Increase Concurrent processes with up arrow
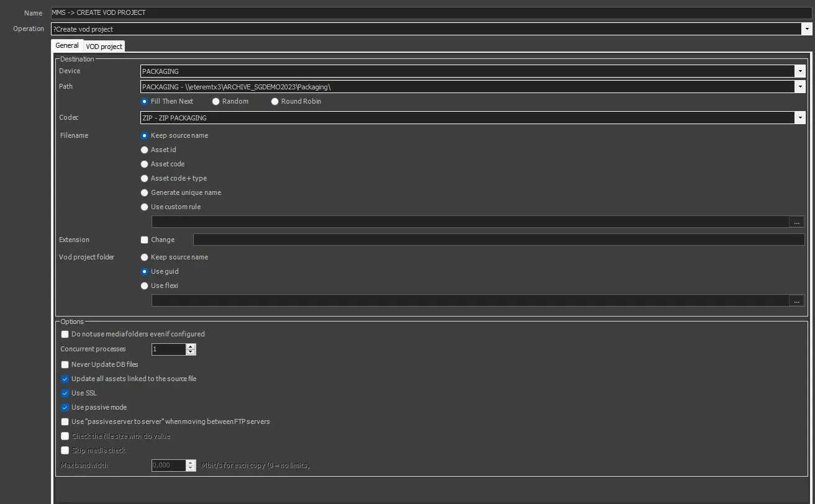 191,346
